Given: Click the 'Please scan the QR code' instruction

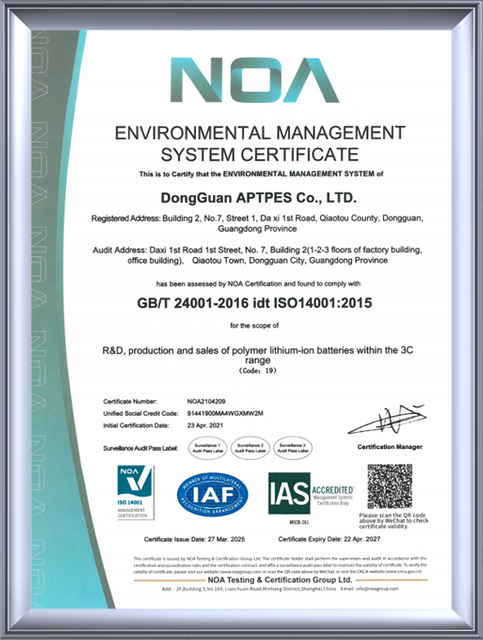Looking at the screenshot, I should pos(394,521).
